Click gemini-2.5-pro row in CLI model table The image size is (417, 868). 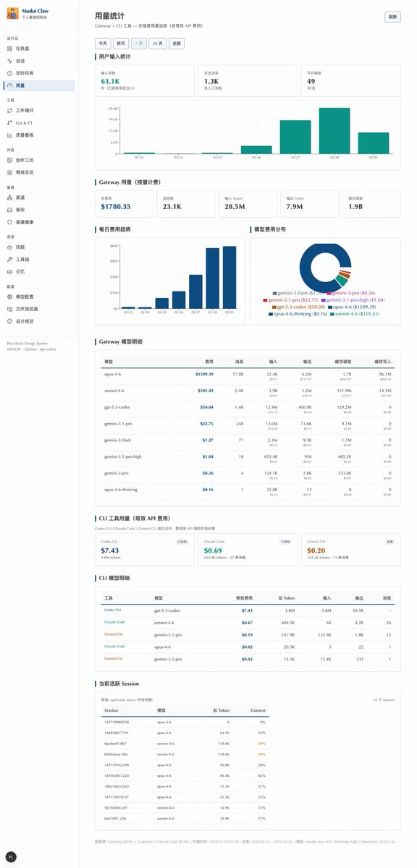248,659
